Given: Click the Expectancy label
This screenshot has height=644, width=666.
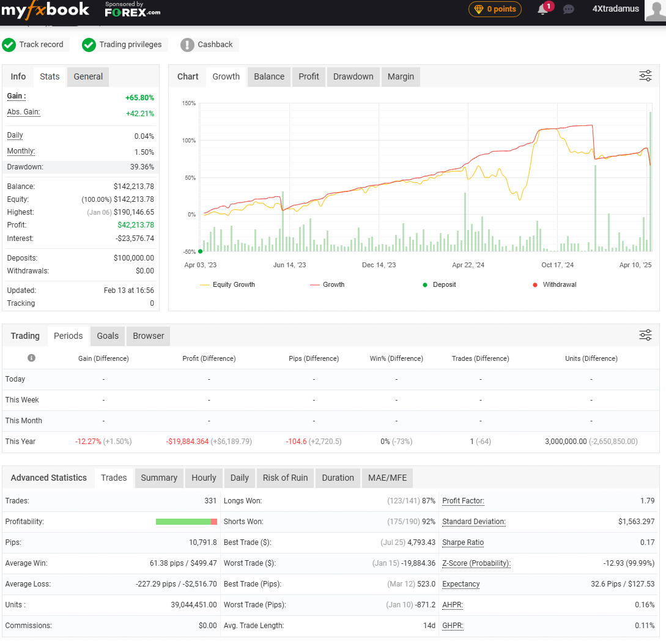Looking at the screenshot, I should [x=461, y=584].
